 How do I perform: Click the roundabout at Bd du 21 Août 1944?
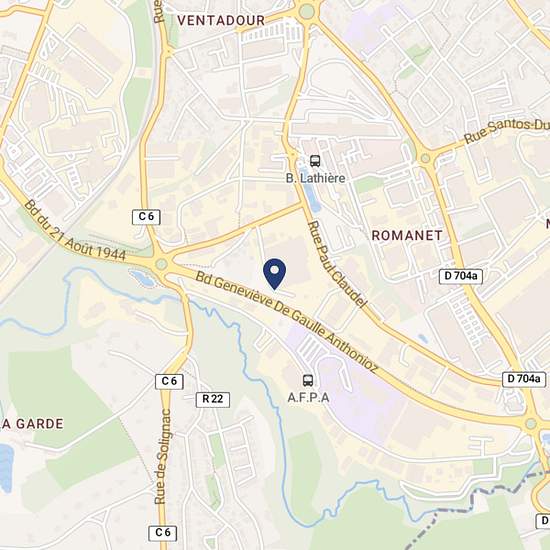[x=161, y=264]
